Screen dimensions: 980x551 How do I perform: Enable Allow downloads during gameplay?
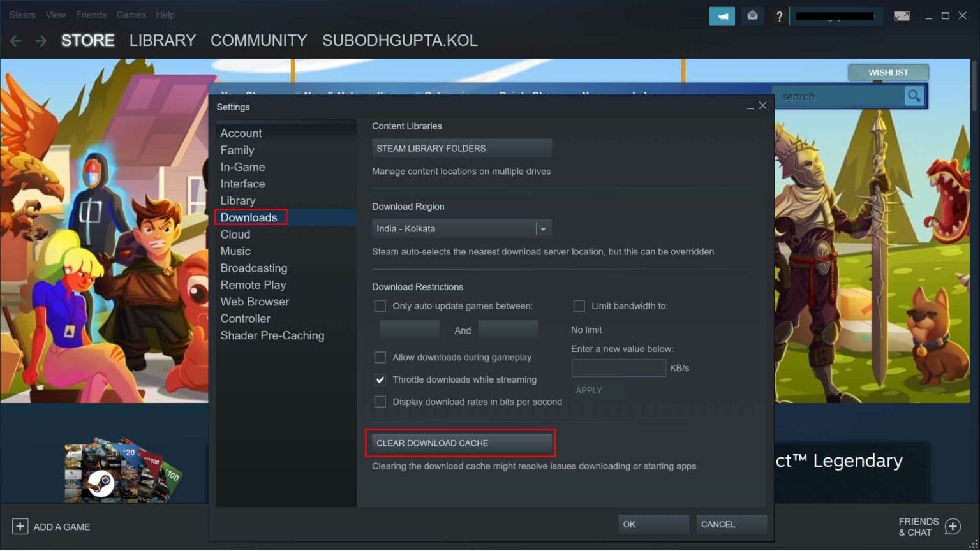pos(380,357)
